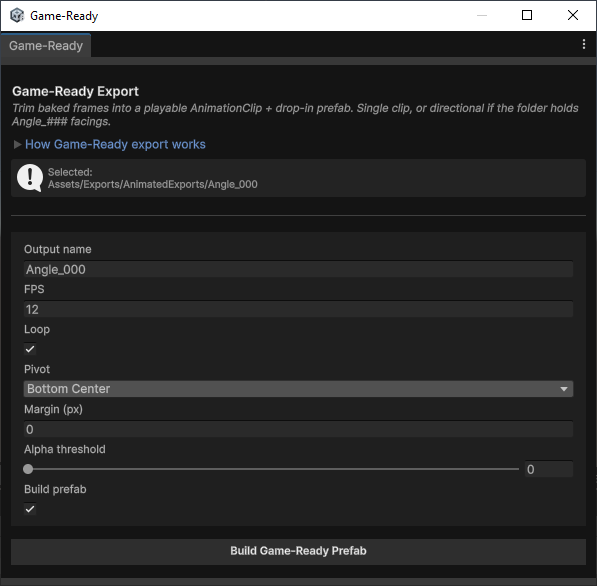Click the Alpha threshold label
This screenshot has height=586, width=597.
coord(65,449)
